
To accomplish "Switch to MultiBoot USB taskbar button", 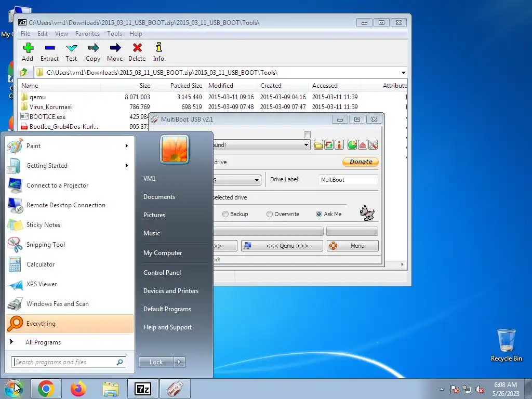I will coord(175,389).
